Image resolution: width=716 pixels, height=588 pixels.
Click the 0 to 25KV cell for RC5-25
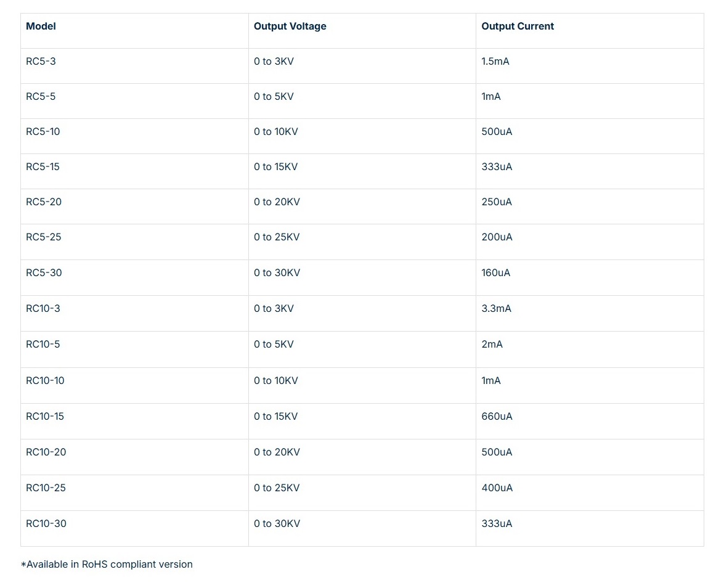276,237
